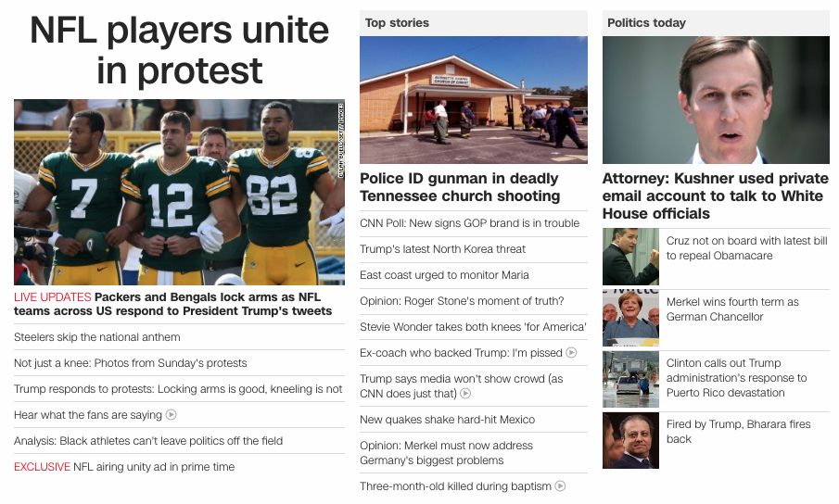
Task: Click the Merkel thumbnail image
Action: point(630,318)
